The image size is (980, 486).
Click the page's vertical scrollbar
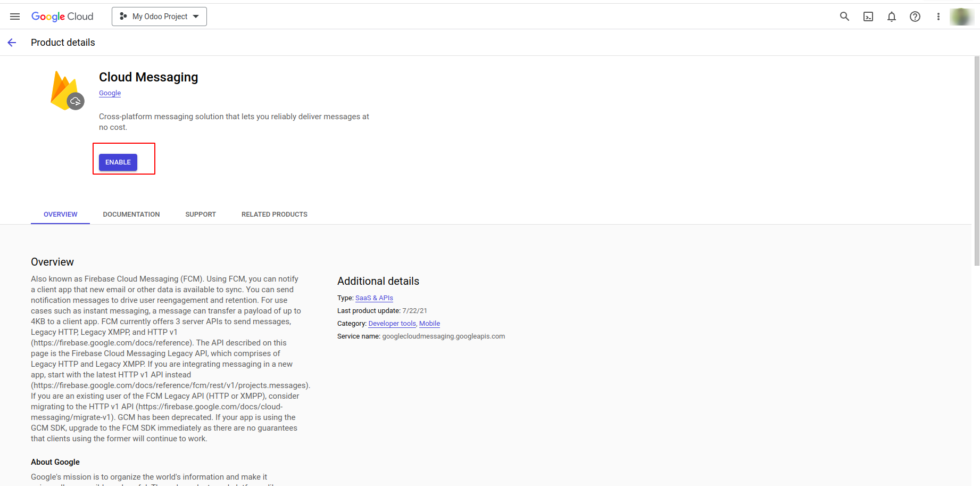tap(976, 160)
